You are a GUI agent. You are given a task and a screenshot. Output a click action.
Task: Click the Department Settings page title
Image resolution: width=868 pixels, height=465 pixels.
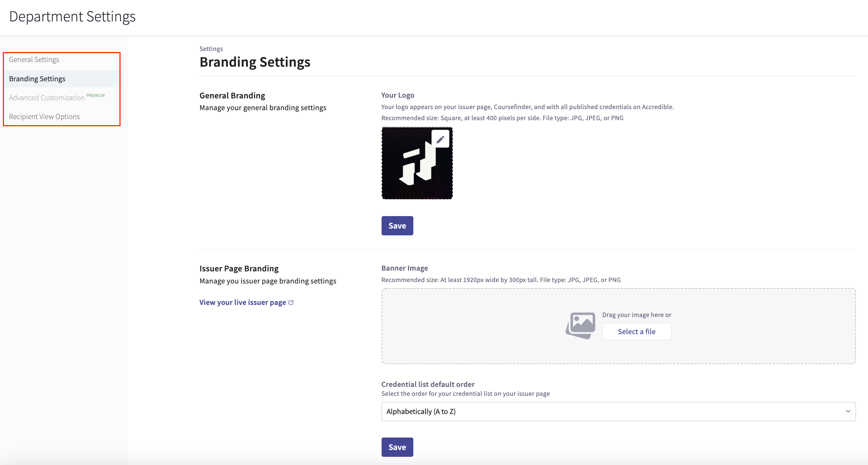pyautogui.click(x=72, y=17)
